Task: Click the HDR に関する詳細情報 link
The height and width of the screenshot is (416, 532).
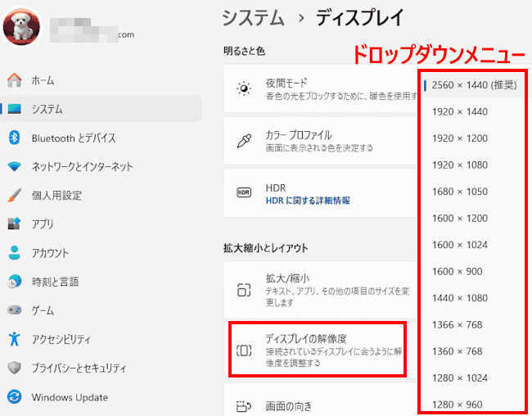Action: point(308,201)
